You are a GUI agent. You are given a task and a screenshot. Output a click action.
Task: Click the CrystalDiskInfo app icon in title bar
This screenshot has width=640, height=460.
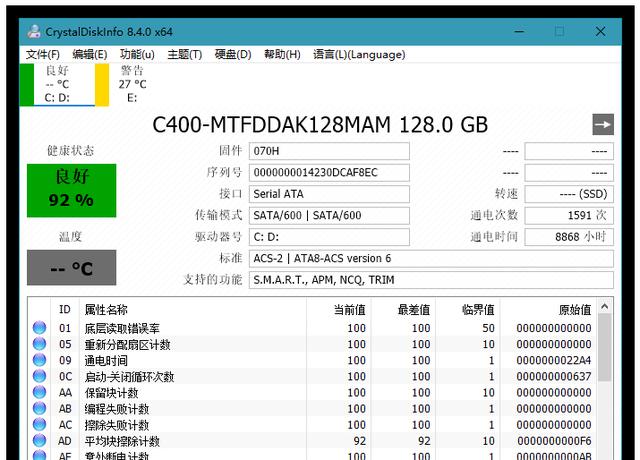pyautogui.click(x=34, y=31)
